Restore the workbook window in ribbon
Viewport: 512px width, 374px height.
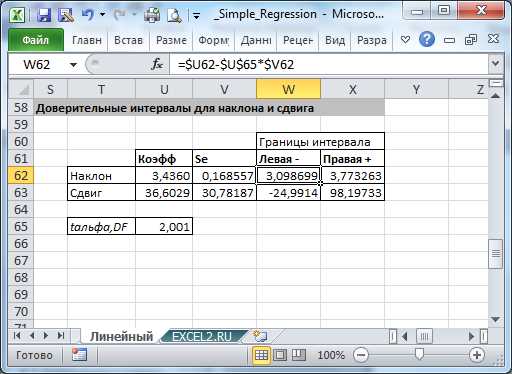(x=471, y=40)
